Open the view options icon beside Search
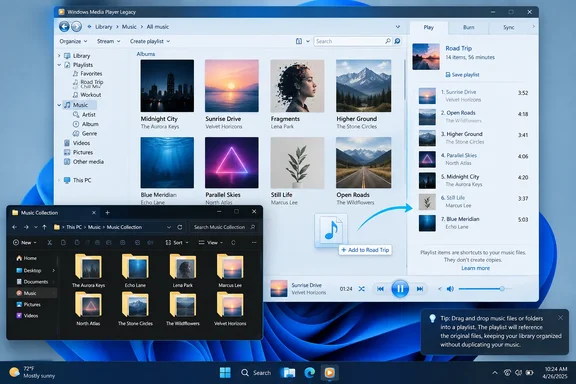576x384 pixels. click(x=299, y=41)
